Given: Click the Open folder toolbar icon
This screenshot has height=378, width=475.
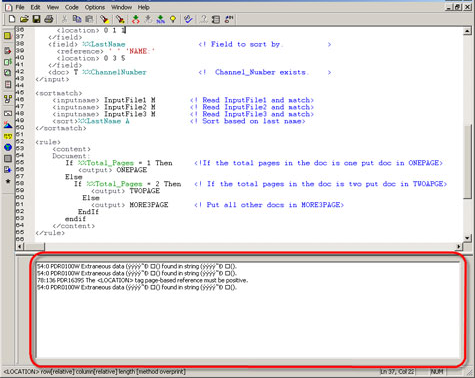Looking at the screenshot, I should click(24, 19).
